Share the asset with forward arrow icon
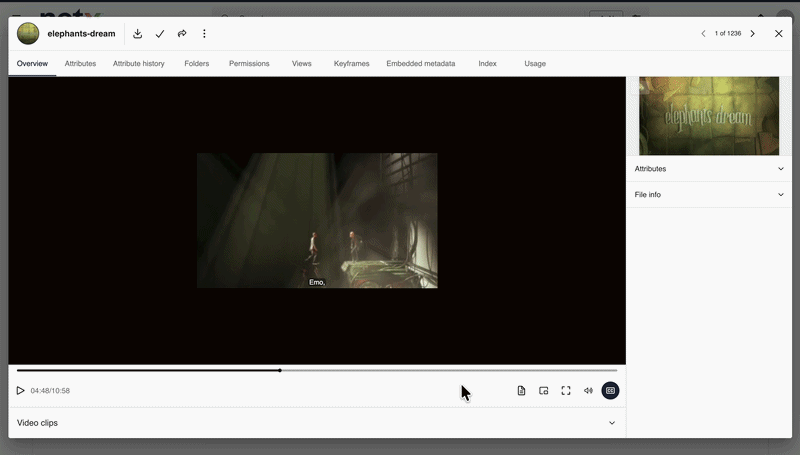Viewport: 800px width, 455px height. click(182, 34)
